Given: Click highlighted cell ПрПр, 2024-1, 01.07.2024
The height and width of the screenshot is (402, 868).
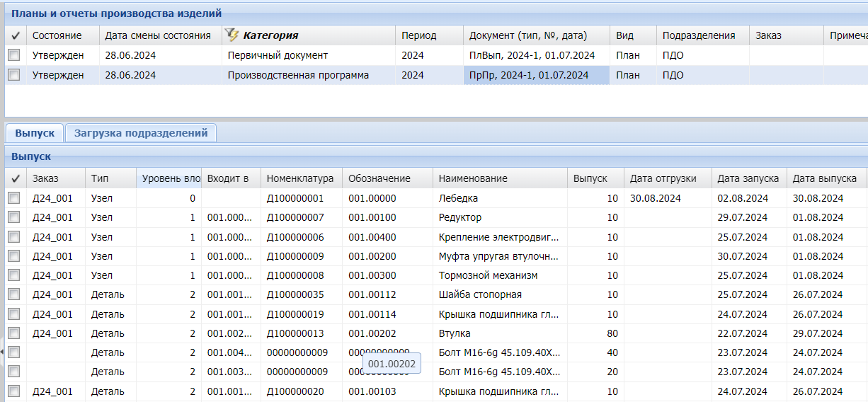Looking at the screenshot, I should coord(529,75).
